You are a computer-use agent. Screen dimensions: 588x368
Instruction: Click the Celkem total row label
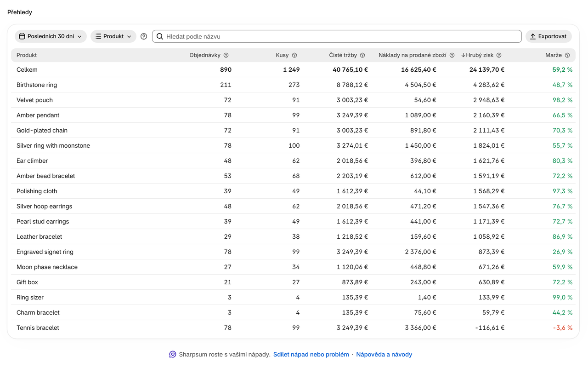(27, 70)
